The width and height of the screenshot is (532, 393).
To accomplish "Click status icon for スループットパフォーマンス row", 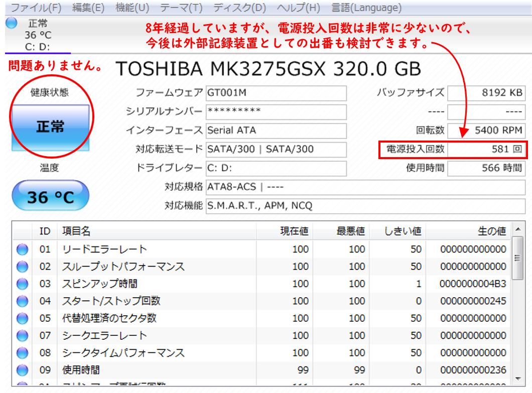I will [23, 267].
